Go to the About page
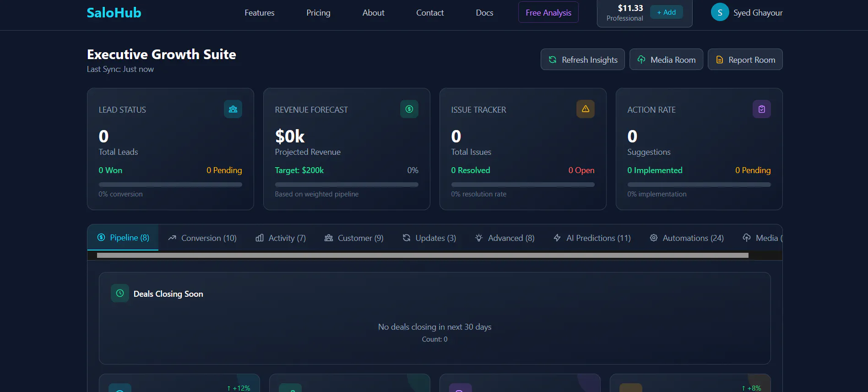Image resolution: width=868 pixels, height=392 pixels. [x=373, y=13]
